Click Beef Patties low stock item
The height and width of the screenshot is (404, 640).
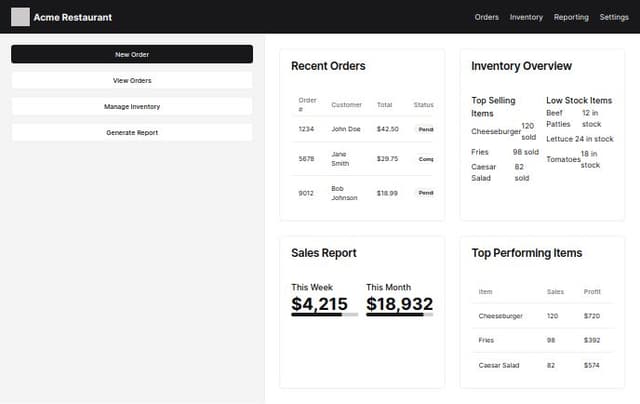tap(558, 118)
